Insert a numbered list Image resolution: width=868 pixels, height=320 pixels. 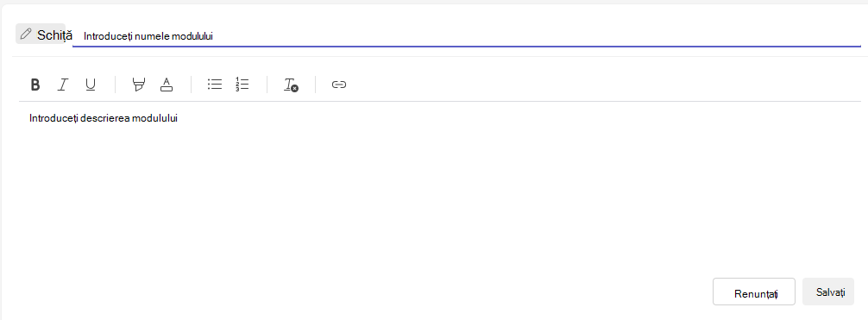(x=242, y=85)
